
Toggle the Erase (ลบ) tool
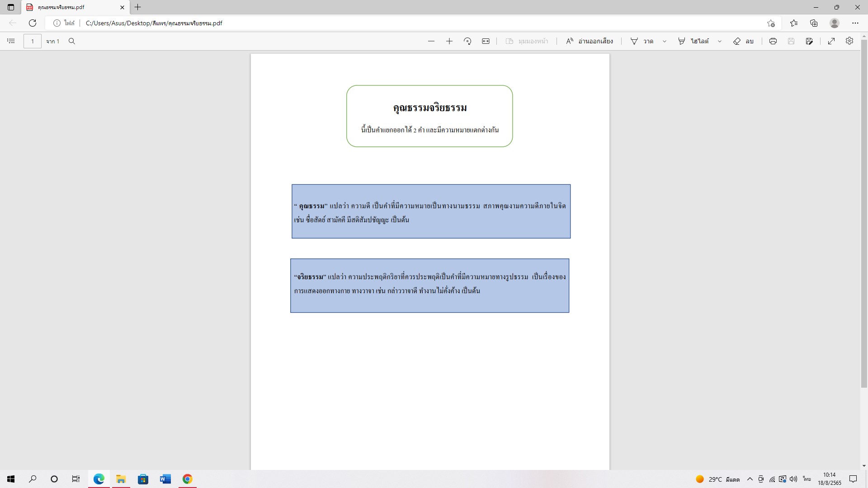coord(743,41)
